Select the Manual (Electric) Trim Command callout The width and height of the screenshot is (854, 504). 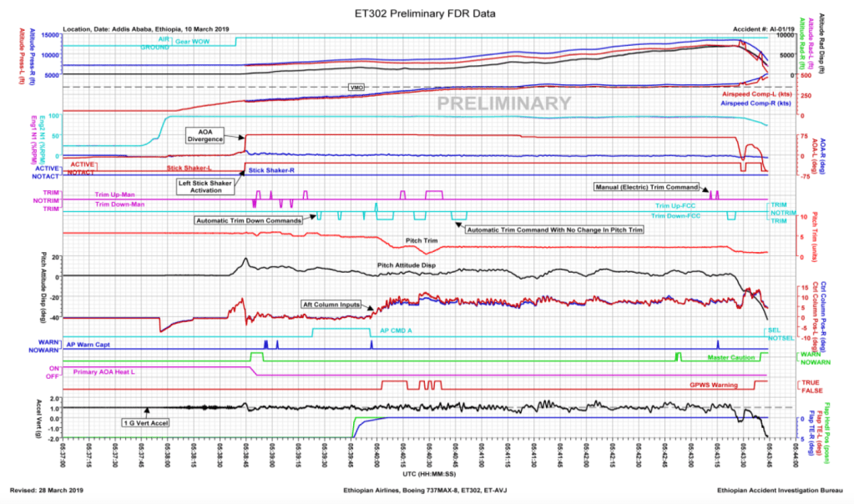coord(645,186)
